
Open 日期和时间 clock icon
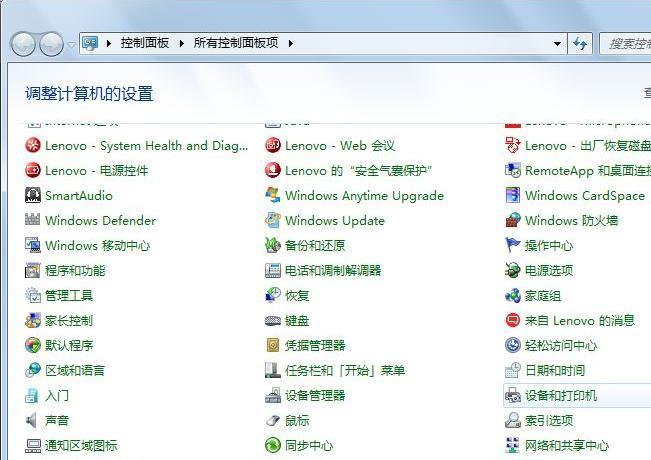(x=513, y=370)
